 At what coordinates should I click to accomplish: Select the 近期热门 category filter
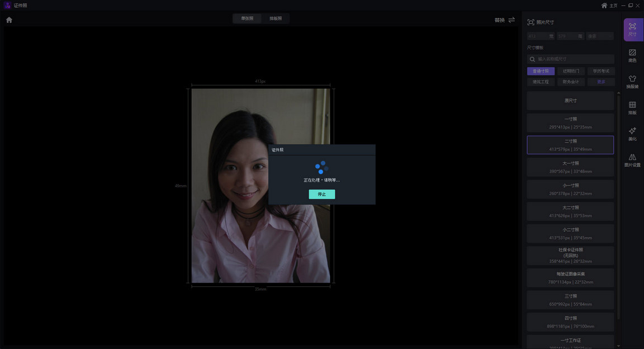(x=571, y=71)
